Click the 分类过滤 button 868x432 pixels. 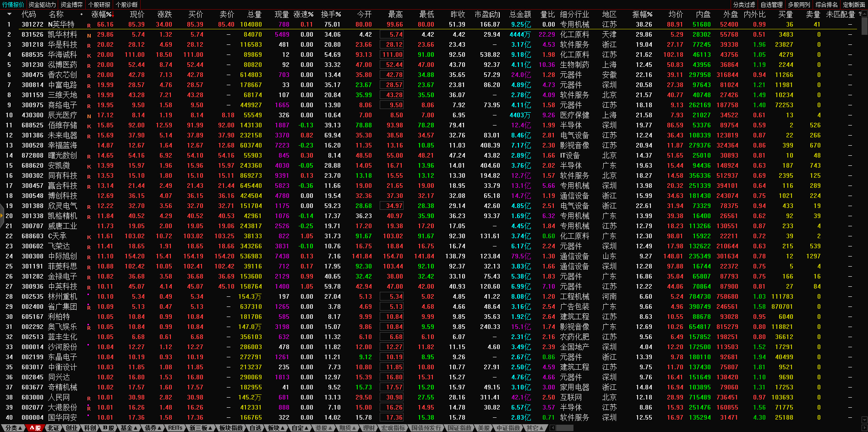(744, 5)
